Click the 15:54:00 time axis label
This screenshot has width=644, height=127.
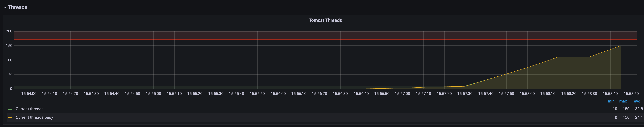29,94
